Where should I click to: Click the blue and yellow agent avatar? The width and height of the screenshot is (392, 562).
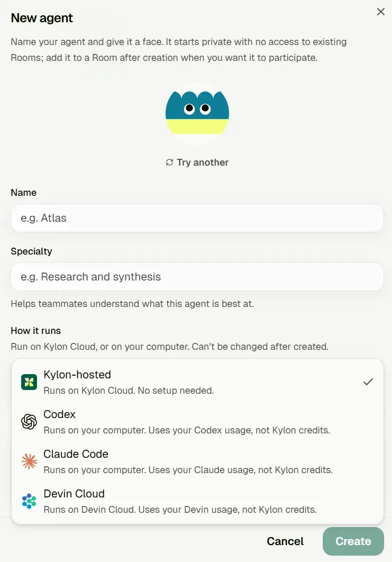tap(197, 113)
